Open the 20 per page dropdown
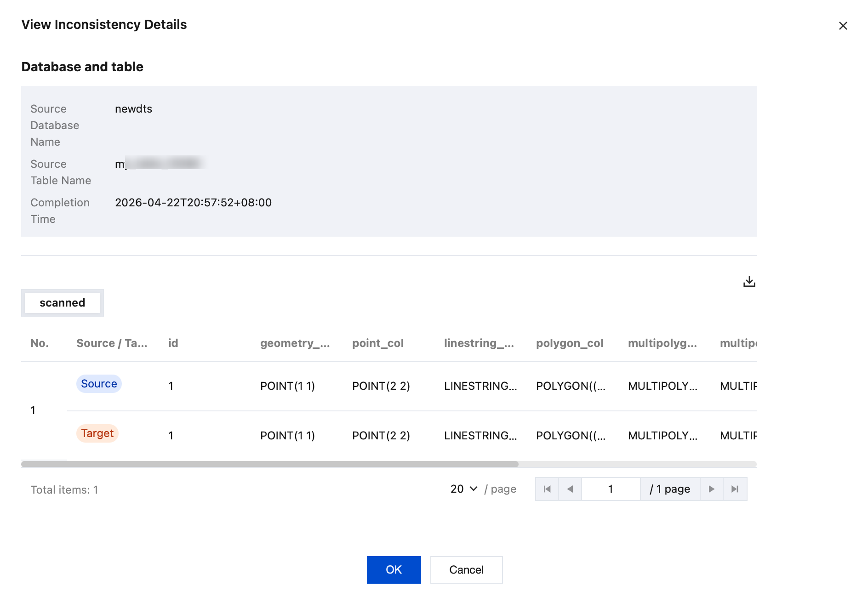 [464, 489]
